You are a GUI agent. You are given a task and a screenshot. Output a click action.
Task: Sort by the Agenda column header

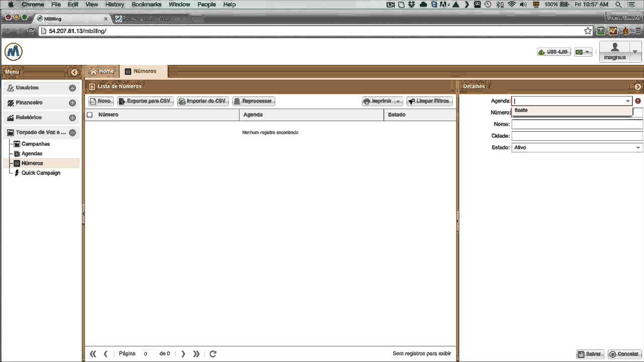coord(311,115)
